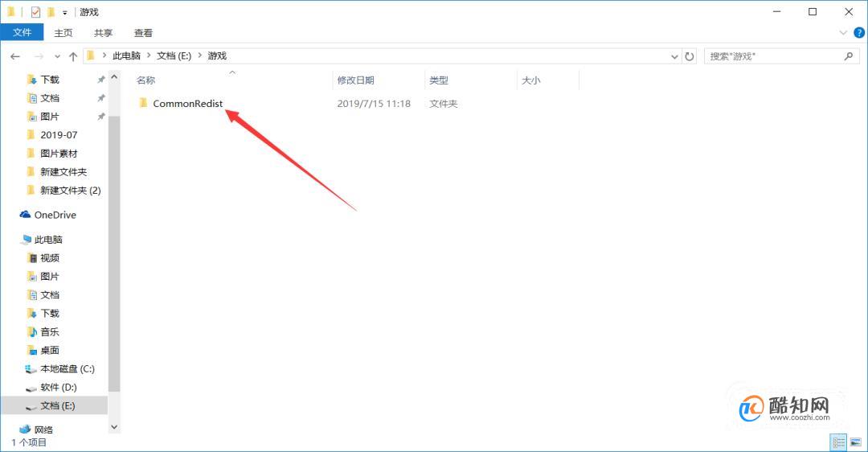Click the navigation pane scroll up arrow
Image resolution: width=868 pixels, height=452 pixels.
(x=114, y=77)
